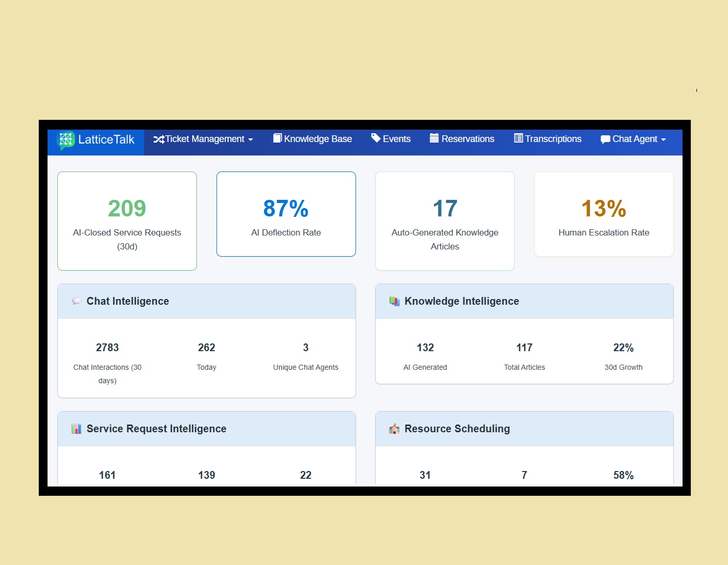
Task: Click the chart icon on Knowledge Intelligence header
Action: pos(394,301)
